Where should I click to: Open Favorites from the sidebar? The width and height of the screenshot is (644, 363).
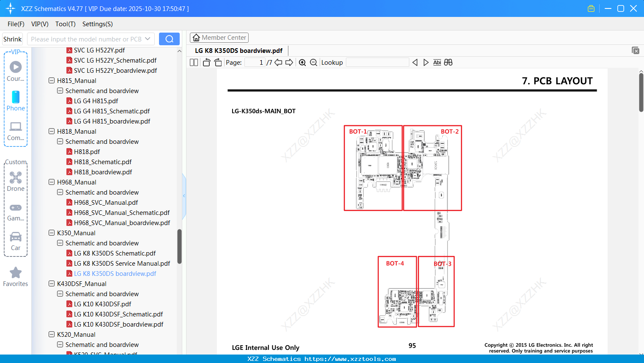tap(16, 277)
